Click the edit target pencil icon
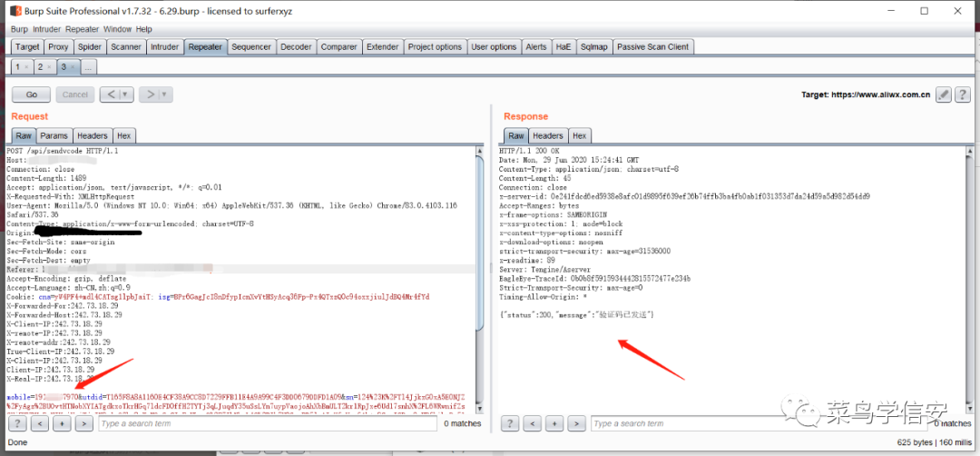 pyautogui.click(x=945, y=94)
